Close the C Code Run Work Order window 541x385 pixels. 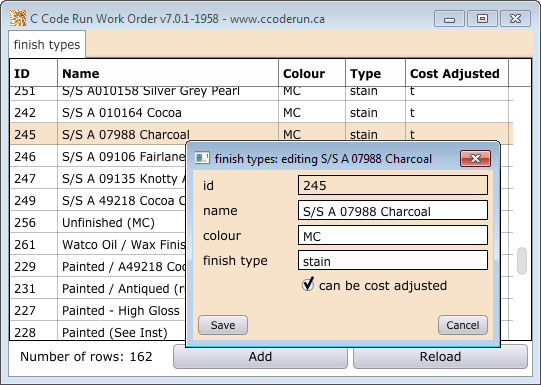515,19
